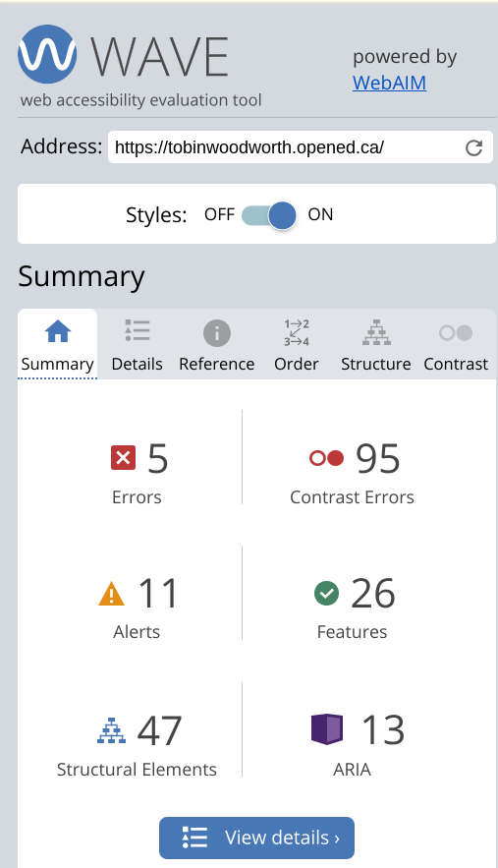498x868 pixels.
Task: Open the WebAIM link
Action: coord(390,83)
